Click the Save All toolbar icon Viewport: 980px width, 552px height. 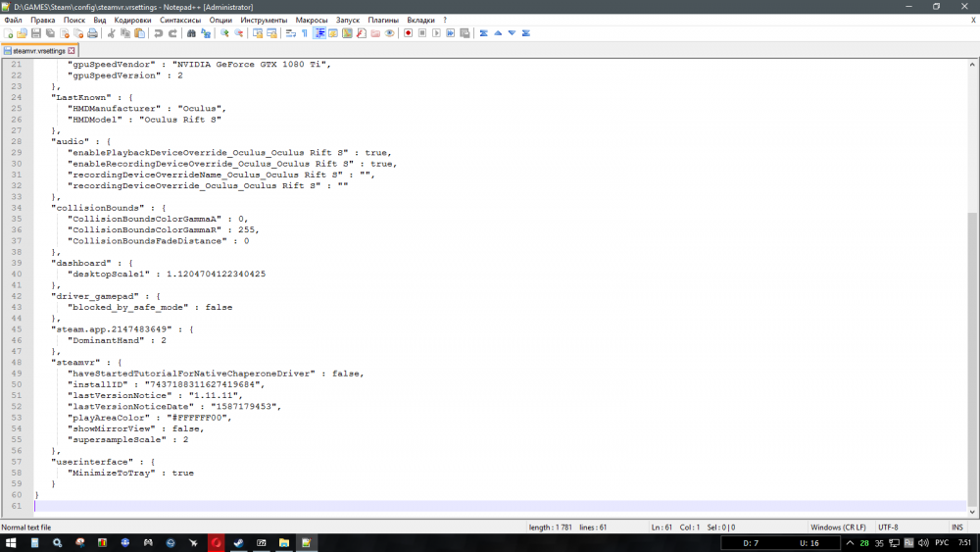[x=50, y=33]
